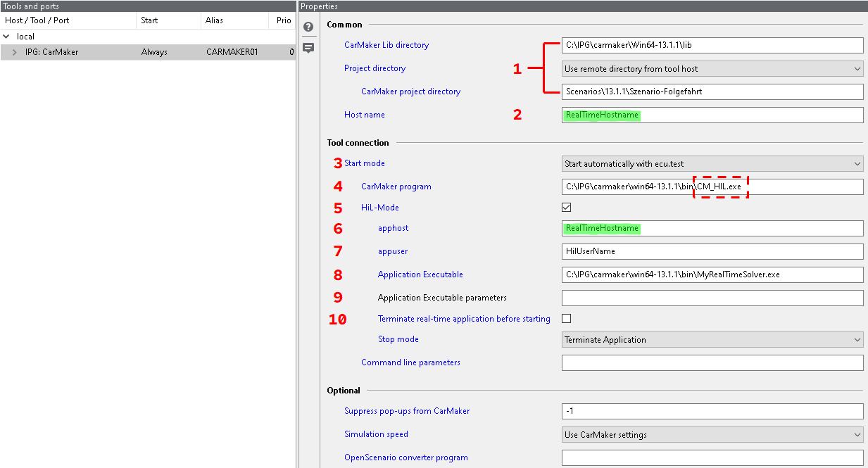Edit the CarMaker Lib directory field
This screenshot has height=468, width=868.
point(712,45)
